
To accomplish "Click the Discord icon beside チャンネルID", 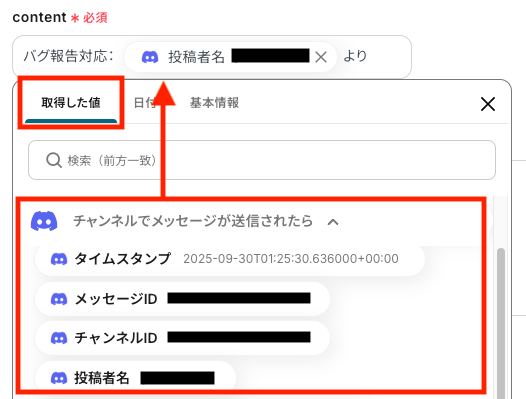I will pos(59,338).
